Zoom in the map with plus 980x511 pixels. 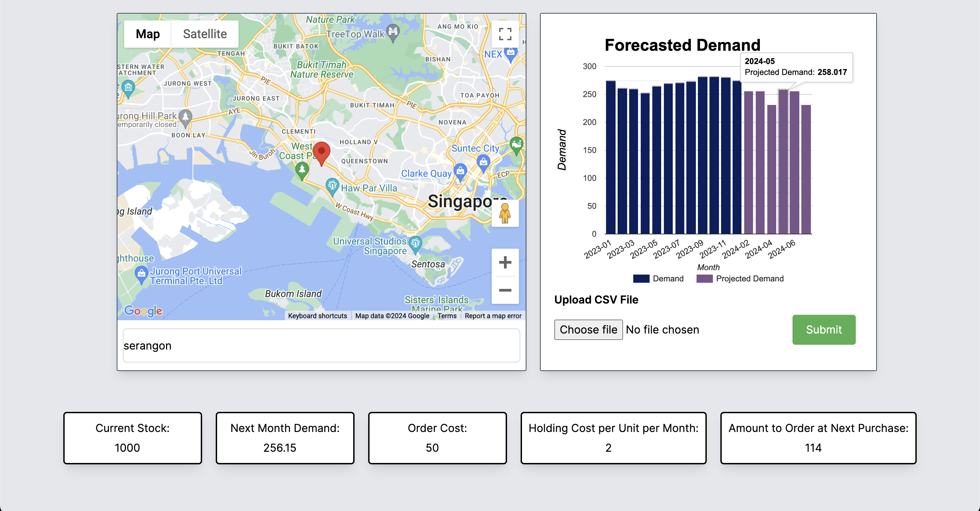point(505,262)
